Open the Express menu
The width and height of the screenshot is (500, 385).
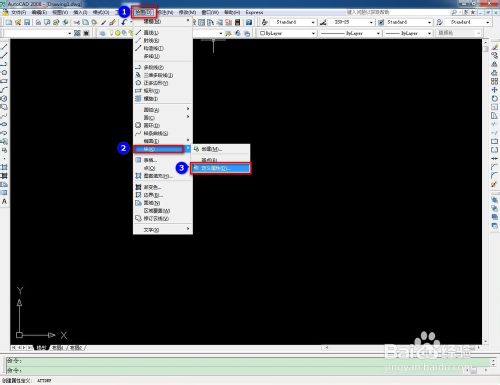[x=254, y=12]
